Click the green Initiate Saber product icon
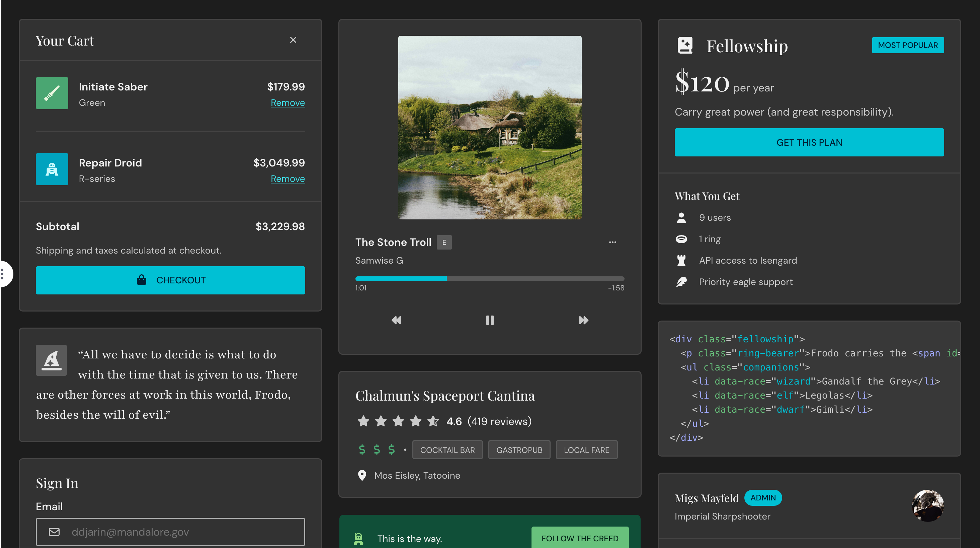Viewport: 980px width, 548px height. pos(52,93)
